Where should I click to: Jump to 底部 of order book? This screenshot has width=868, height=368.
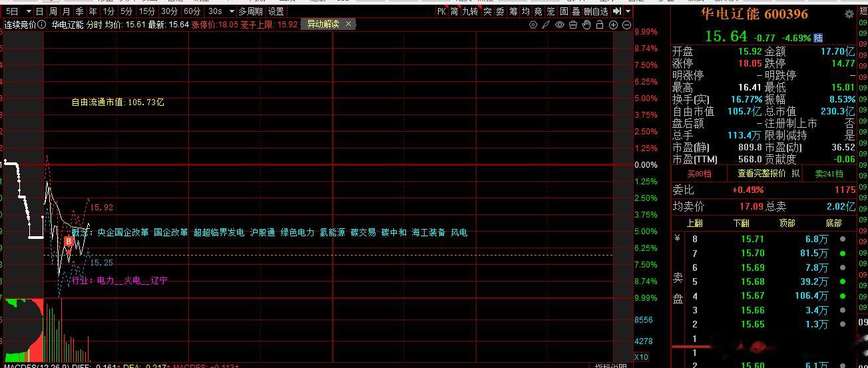click(833, 223)
